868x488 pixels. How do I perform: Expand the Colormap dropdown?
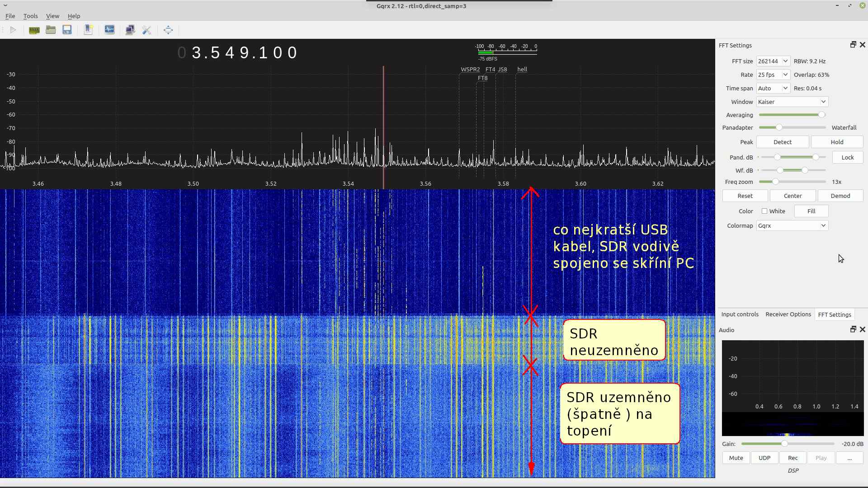792,225
